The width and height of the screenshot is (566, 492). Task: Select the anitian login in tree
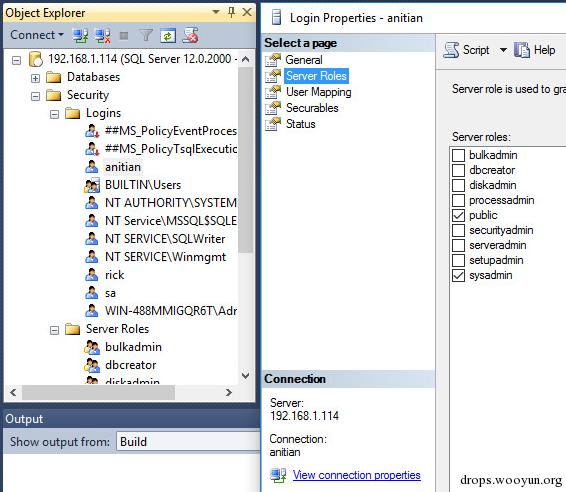(x=122, y=167)
